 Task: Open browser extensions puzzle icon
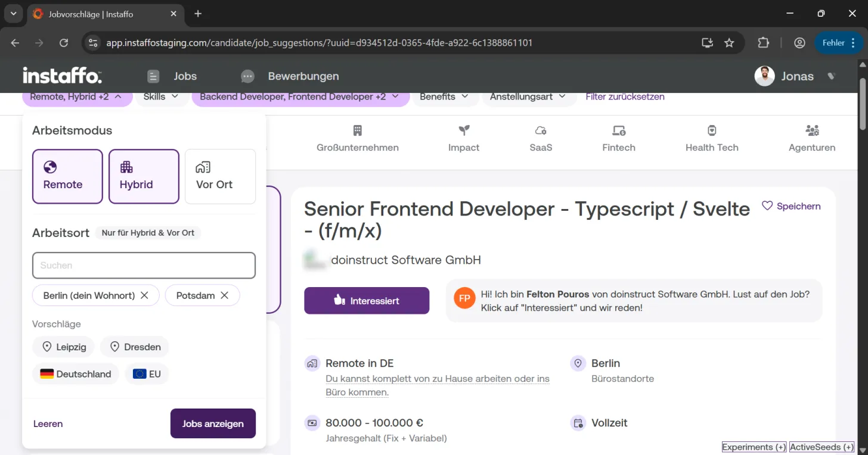764,43
